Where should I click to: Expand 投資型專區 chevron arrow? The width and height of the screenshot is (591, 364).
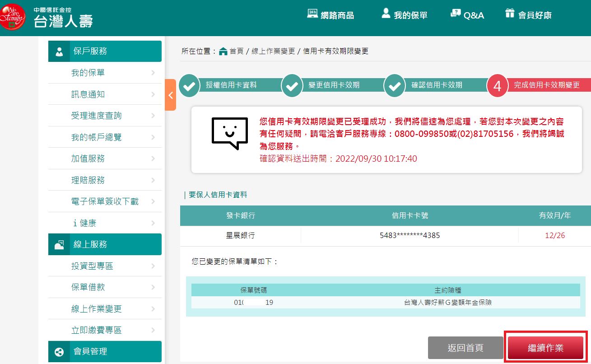pos(153,266)
